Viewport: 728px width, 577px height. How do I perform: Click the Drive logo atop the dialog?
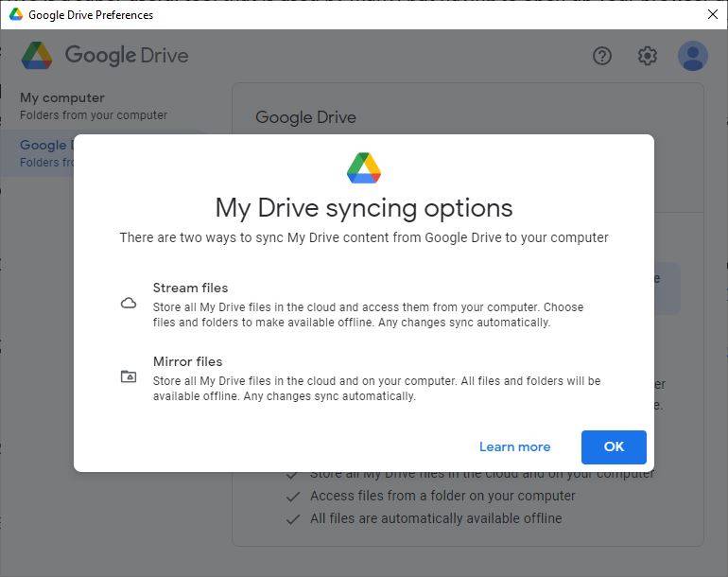tap(364, 167)
